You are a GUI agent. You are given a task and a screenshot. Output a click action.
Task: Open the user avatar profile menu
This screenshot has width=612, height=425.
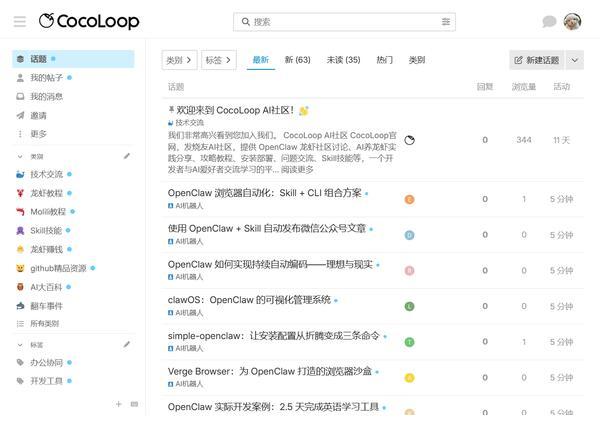coord(572,21)
